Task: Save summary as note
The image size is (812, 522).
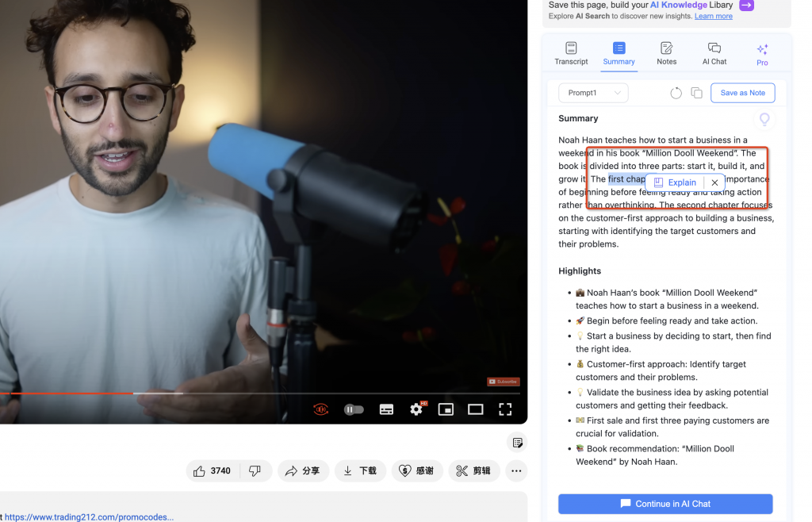Action: [x=742, y=92]
